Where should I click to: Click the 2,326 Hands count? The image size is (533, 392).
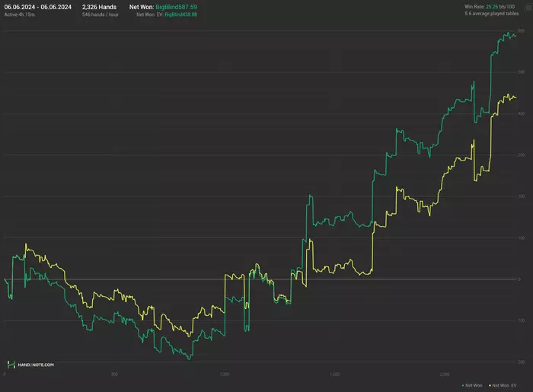coord(99,7)
